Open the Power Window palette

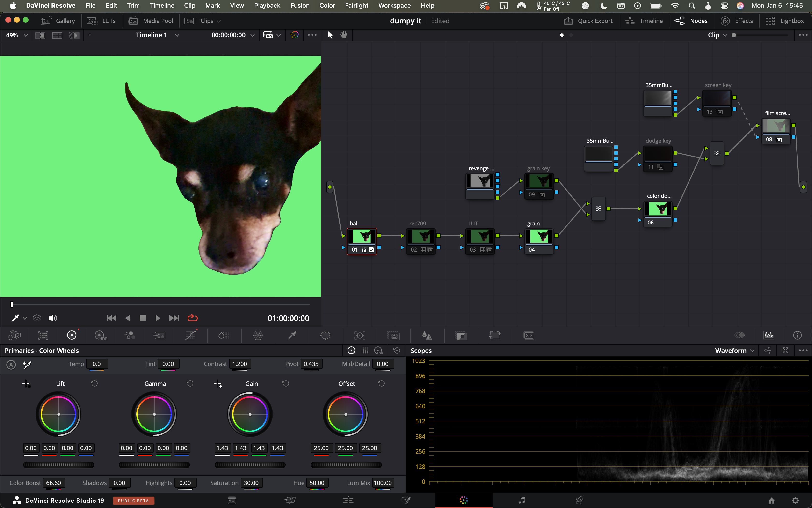tap(326, 335)
